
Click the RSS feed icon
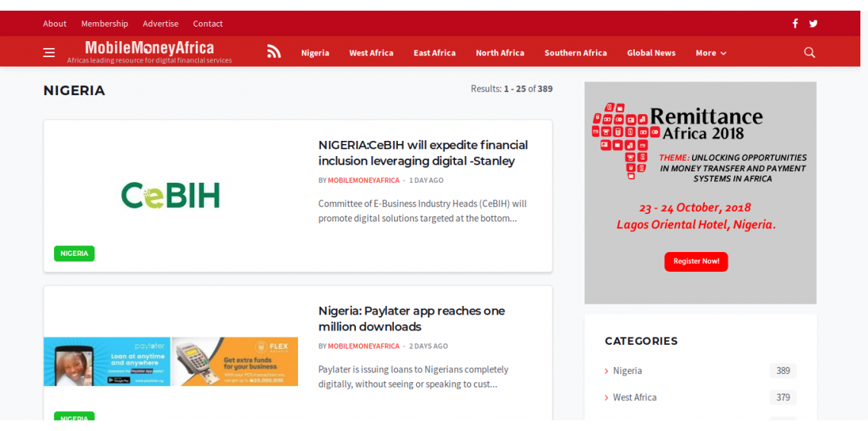pos(274,52)
